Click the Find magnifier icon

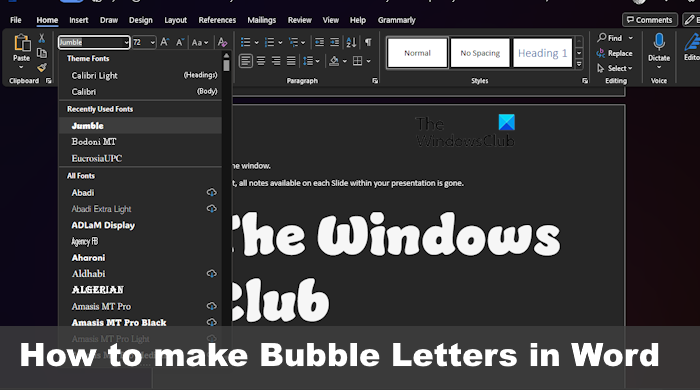[602, 38]
